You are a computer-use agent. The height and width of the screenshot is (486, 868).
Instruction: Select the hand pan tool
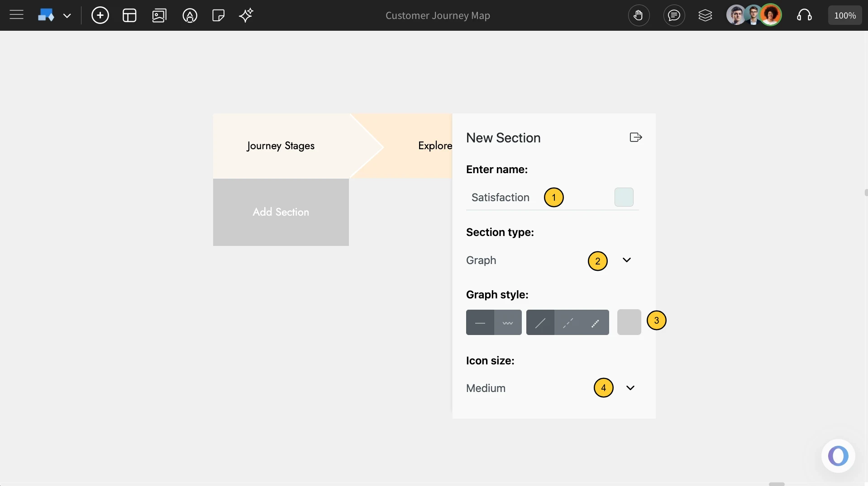(x=639, y=15)
